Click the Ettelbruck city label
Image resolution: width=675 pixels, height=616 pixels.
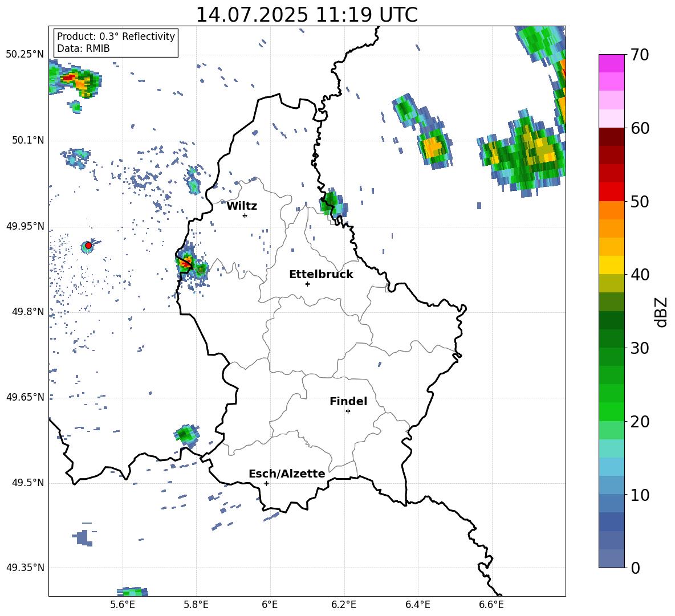(321, 275)
